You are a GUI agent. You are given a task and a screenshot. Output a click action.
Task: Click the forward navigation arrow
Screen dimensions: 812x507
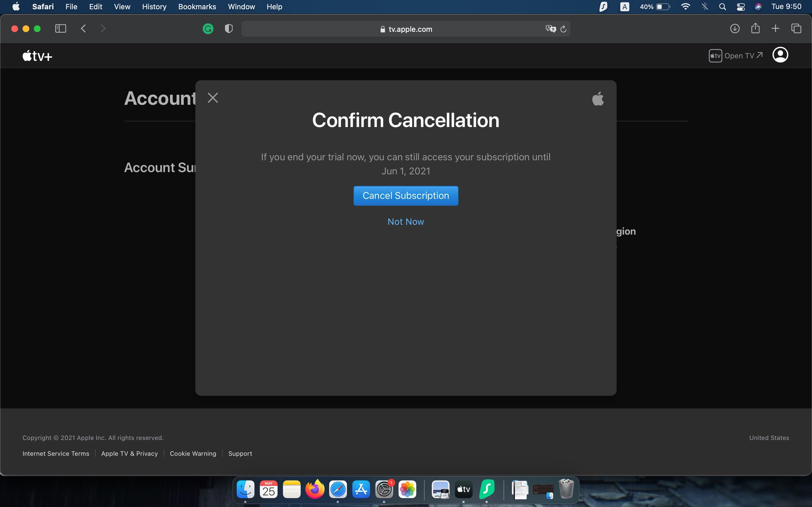[103, 28]
